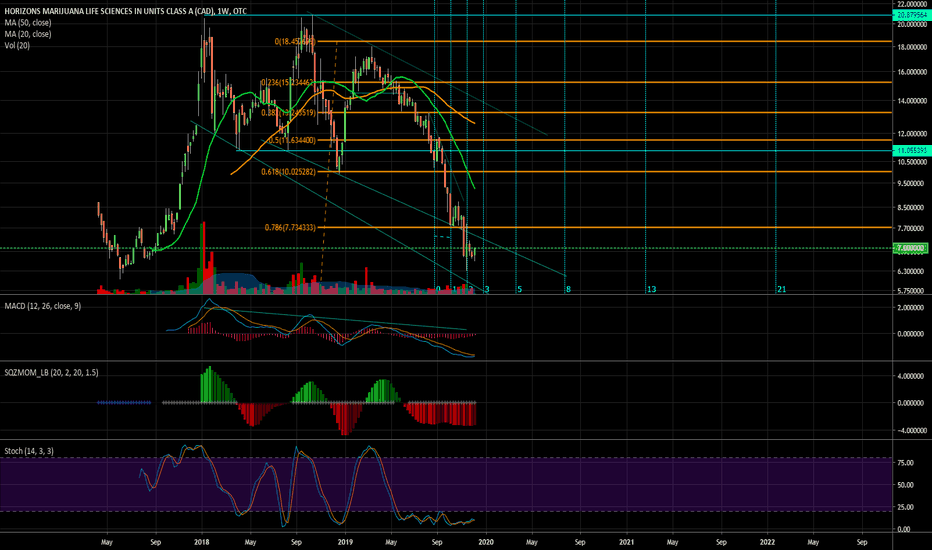Click the 0.786(7.734333) Fibonacci level label
The height and width of the screenshot is (550, 932).
point(290,228)
